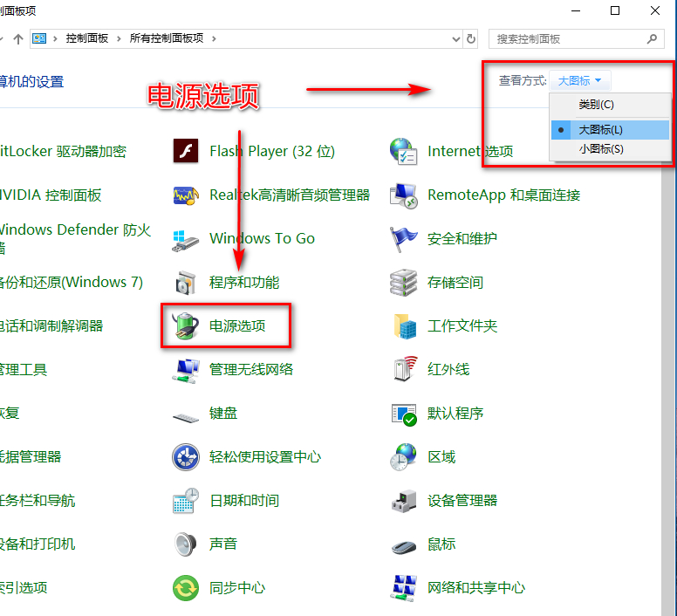
Task: Expand the 查看方式 大图标 dropdown
Action: [579, 81]
